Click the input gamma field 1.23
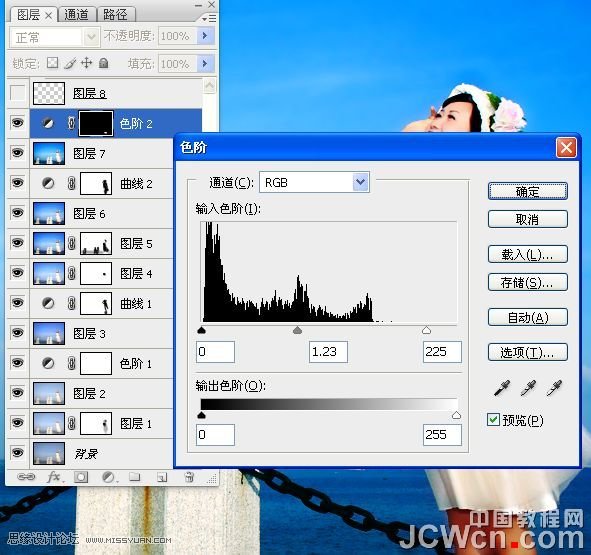This screenshot has height=555, width=591. (328, 352)
